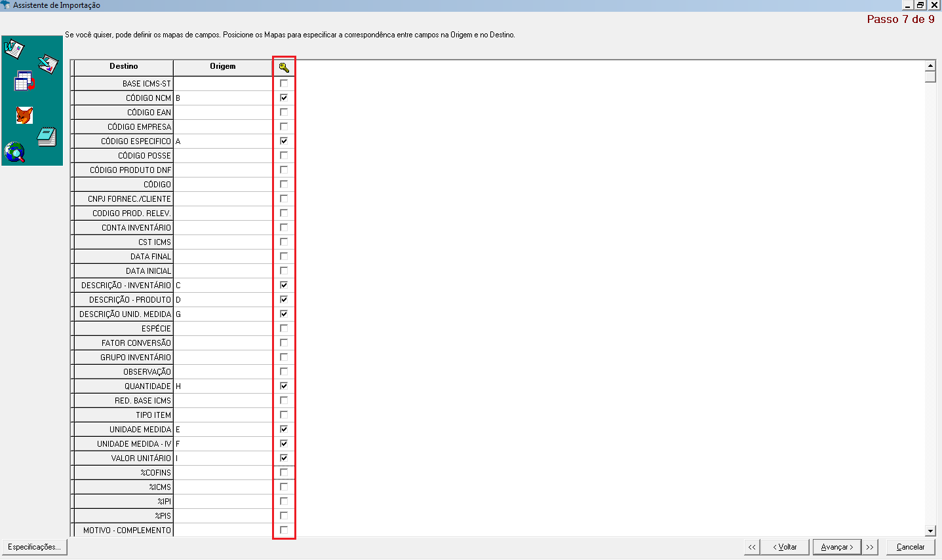Enable key checkbox for BASE ICMS-ST
This screenshot has height=560, width=942.
284,83
